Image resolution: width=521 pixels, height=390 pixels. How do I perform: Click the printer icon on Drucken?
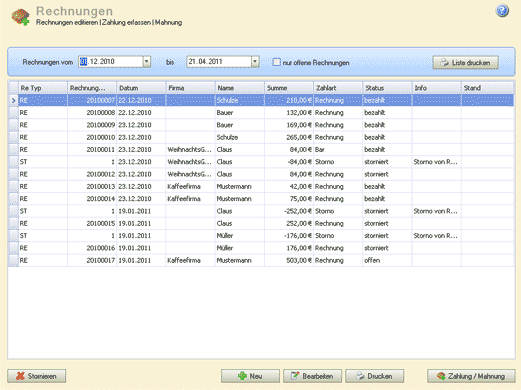pos(360,376)
